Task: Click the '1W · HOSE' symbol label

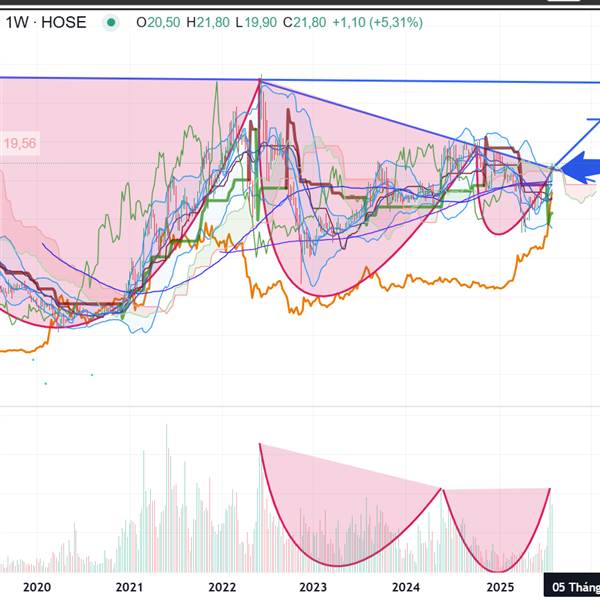Action: (x=46, y=23)
